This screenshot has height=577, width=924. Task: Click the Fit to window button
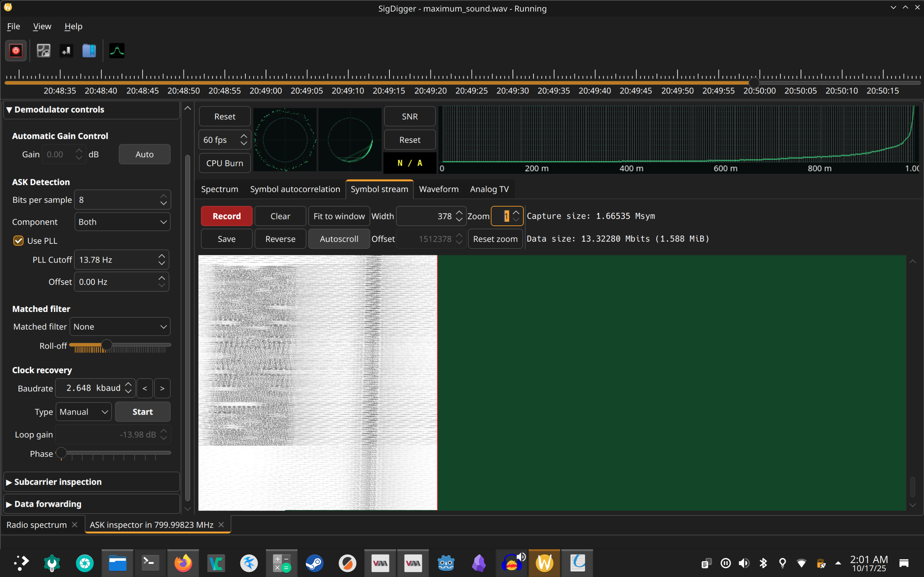pyautogui.click(x=339, y=216)
